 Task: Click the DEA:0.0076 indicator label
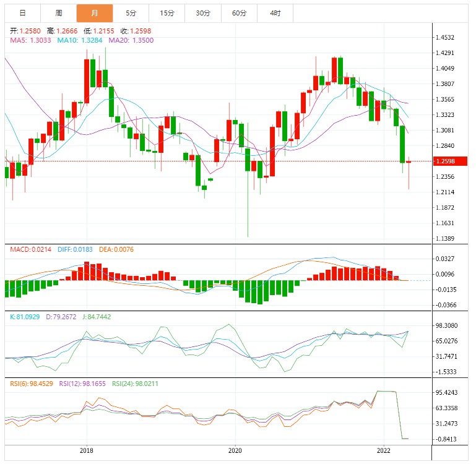(x=116, y=249)
